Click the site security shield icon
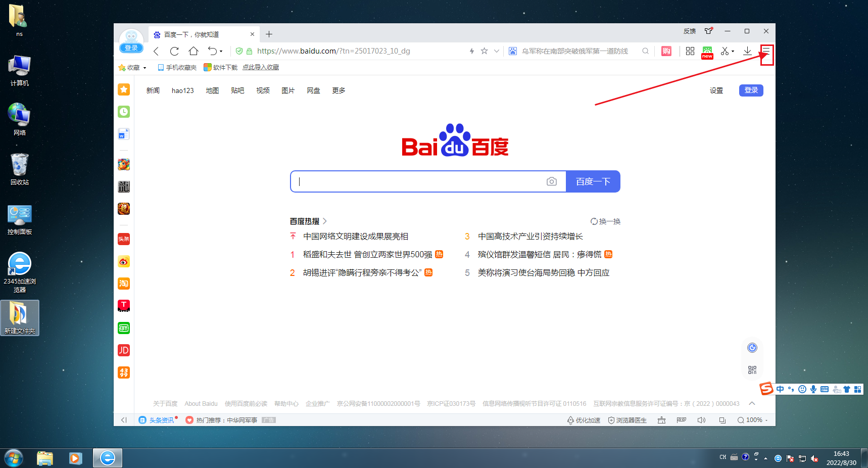Screen dimensions: 868x468 click(239, 51)
